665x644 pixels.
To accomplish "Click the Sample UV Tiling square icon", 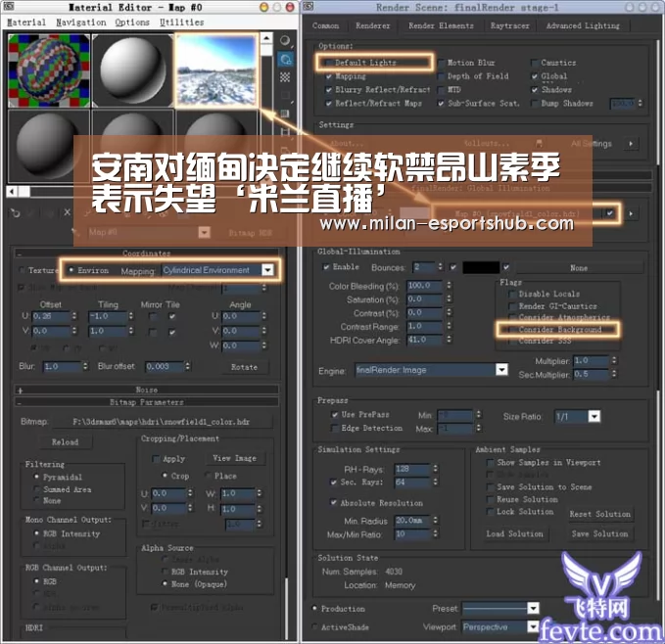I will tap(285, 95).
